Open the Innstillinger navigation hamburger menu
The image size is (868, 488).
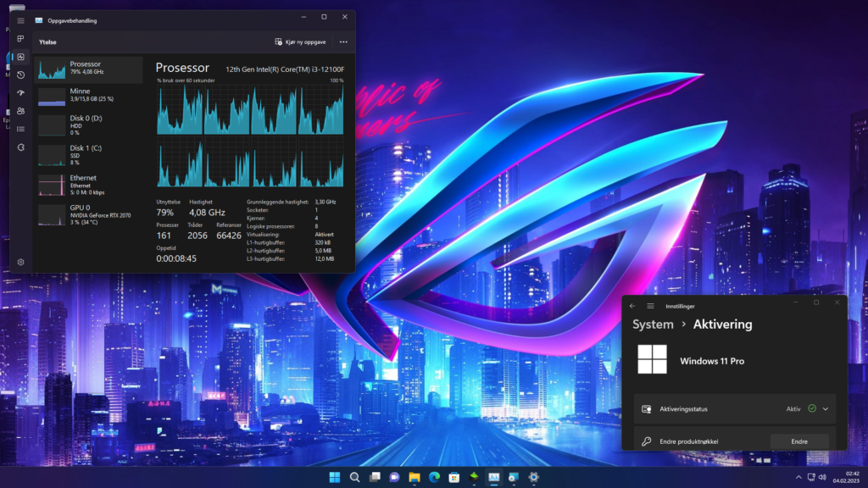[x=650, y=306]
